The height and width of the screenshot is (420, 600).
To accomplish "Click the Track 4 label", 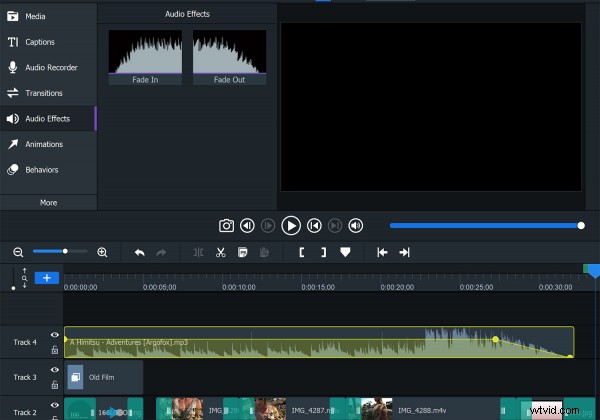I will (25, 342).
